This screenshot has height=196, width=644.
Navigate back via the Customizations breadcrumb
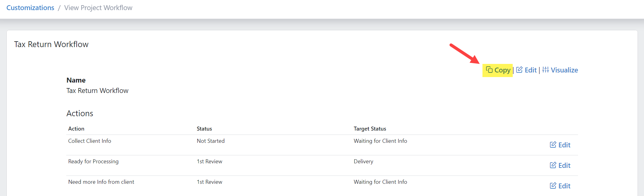pos(30,7)
